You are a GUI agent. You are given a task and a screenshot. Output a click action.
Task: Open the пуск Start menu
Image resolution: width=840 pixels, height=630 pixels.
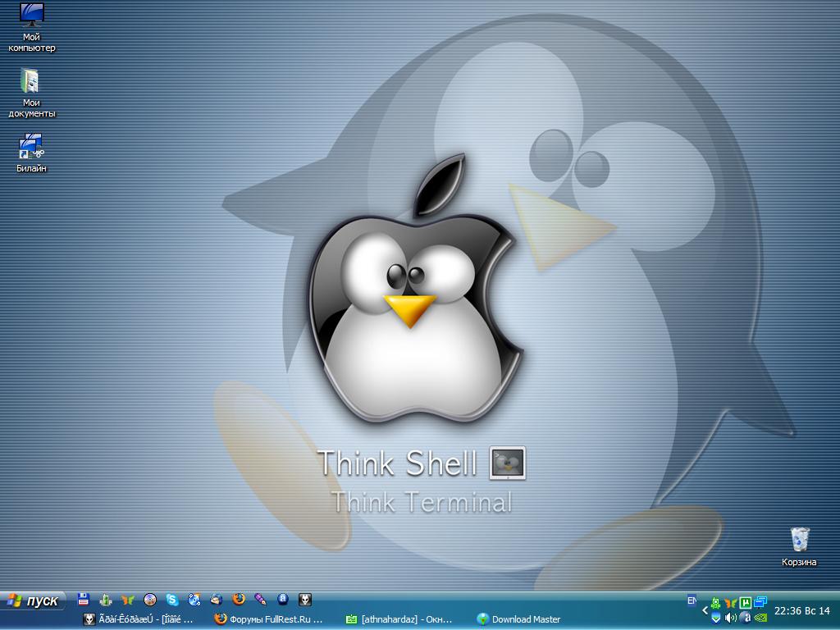tap(33, 600)
